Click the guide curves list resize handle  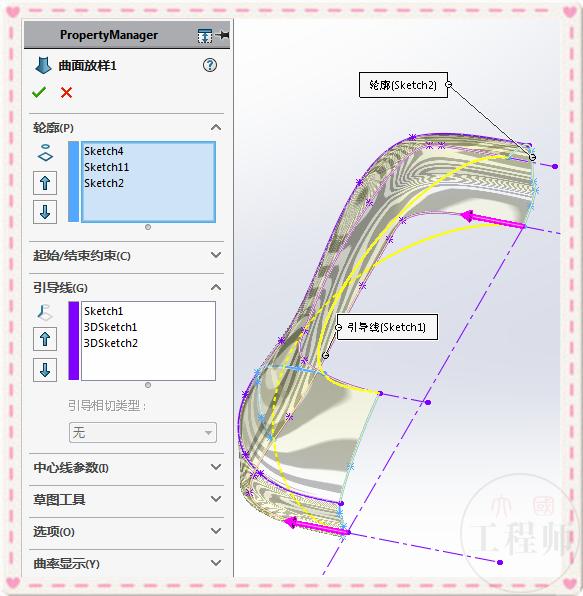(148, 385)
